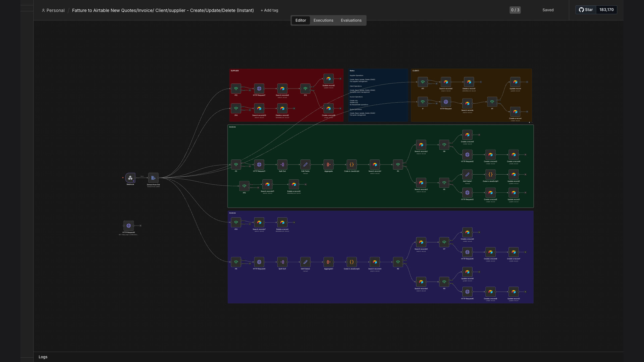The image size is (644, 362).
Task: Click the 0 / 3 counter badge
Action: (x=515, y=10)
